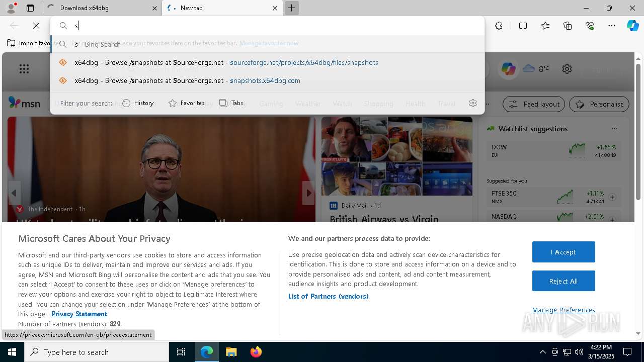Open Firefox from taskbar
This screenshot has height=362, width=644.
pyautogui.click(x=256, y=352)
